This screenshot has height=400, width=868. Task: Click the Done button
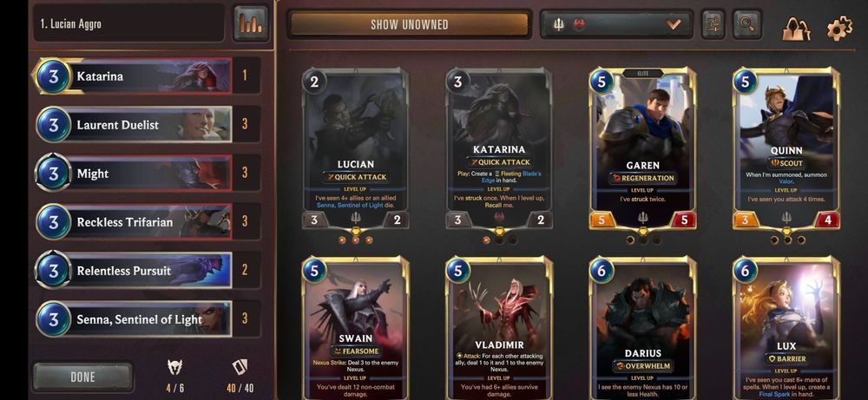point(83,377)
